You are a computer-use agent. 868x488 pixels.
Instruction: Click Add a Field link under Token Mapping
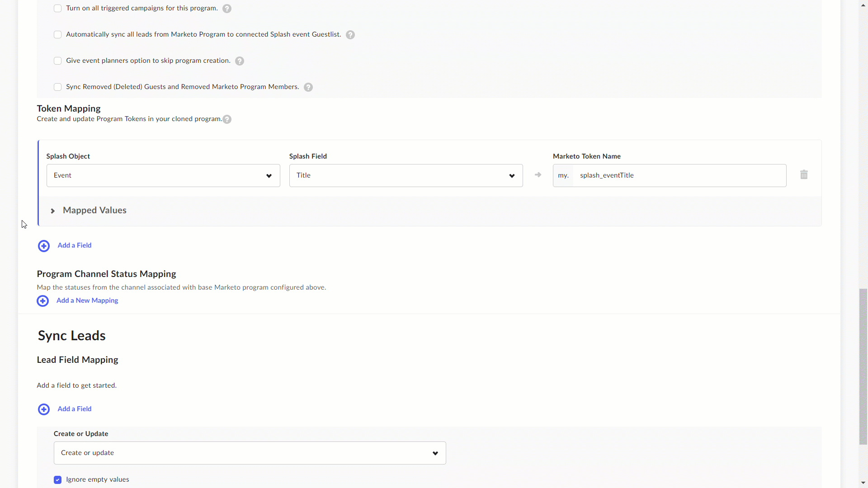(x=75, y=245)
